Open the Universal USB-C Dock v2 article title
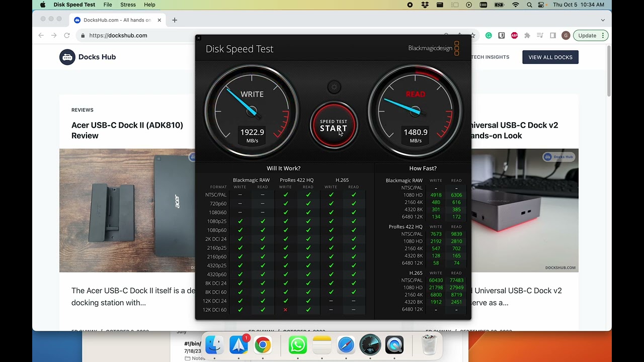This screenshot has height=362, width=644. [515, 130]
